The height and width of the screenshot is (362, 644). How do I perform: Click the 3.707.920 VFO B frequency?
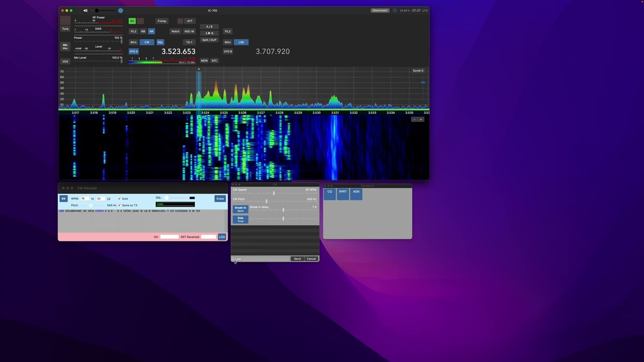(x=272, y=51)
